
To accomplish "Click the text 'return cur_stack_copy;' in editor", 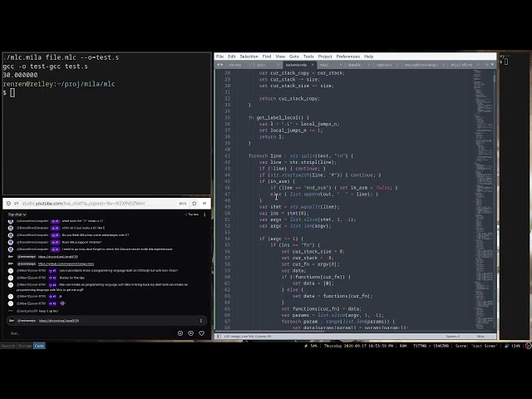I will click(x=289, y=98).
